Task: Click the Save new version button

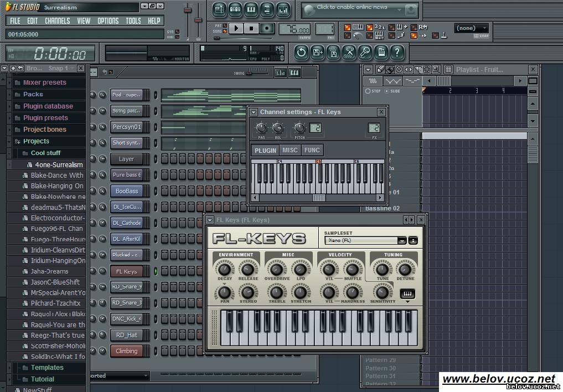Action: coord(317,53)
